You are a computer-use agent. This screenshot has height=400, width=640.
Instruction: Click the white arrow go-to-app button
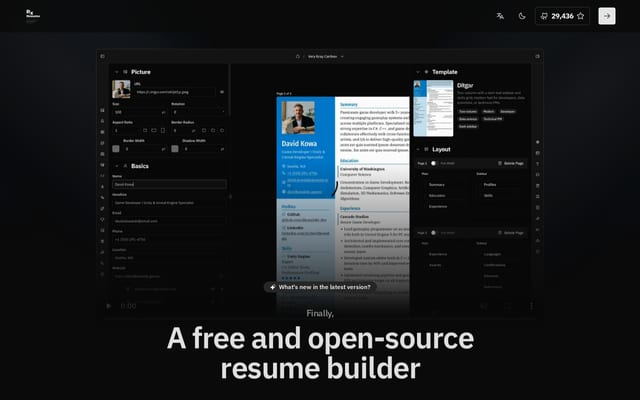(x=607, y=16)
